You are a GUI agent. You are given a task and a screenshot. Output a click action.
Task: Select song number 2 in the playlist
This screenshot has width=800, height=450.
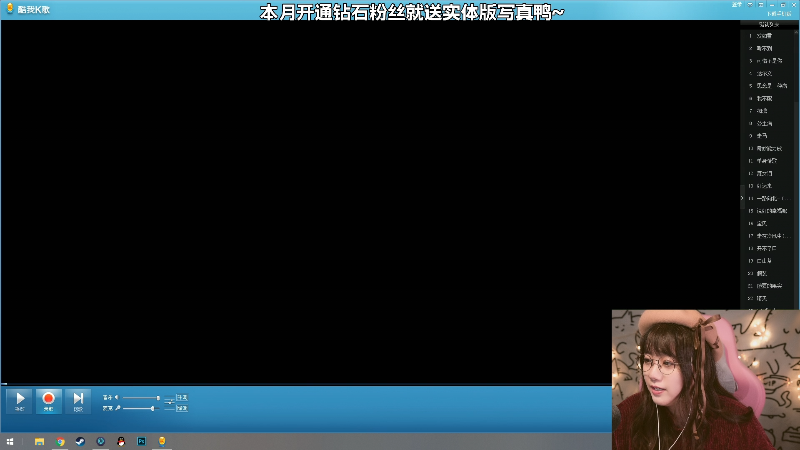point(768,48)
